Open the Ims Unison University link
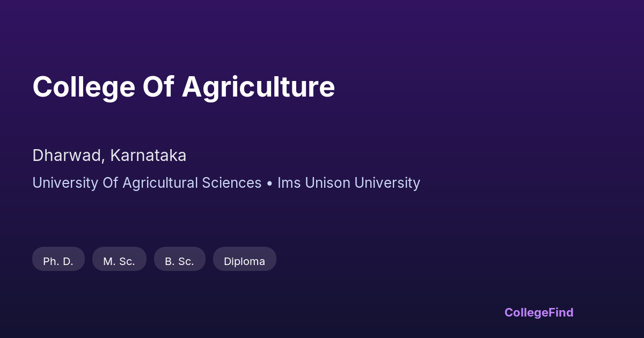 (x=349, y=183)
